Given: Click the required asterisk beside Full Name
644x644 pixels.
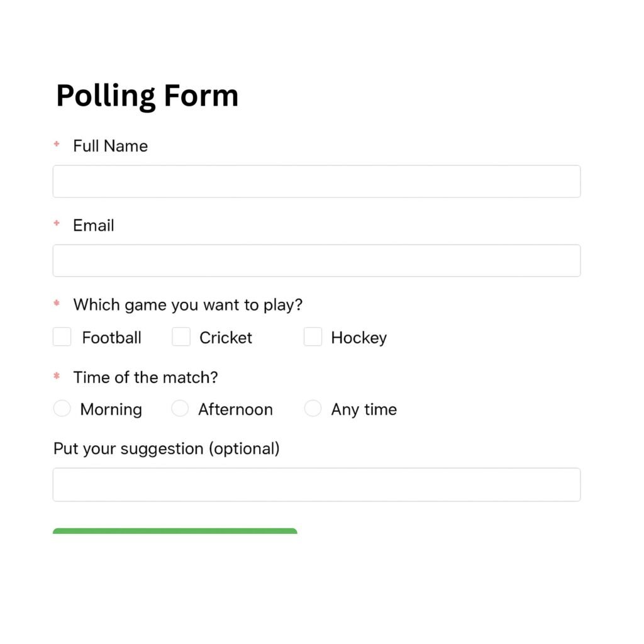Looking at the screenshot, I should pos(55,144).
